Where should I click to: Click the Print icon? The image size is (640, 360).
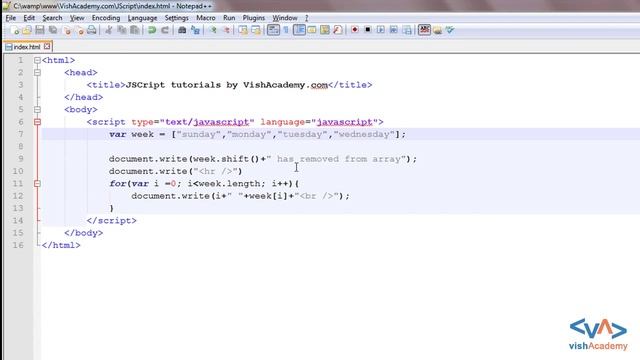[x=92, y=30]
